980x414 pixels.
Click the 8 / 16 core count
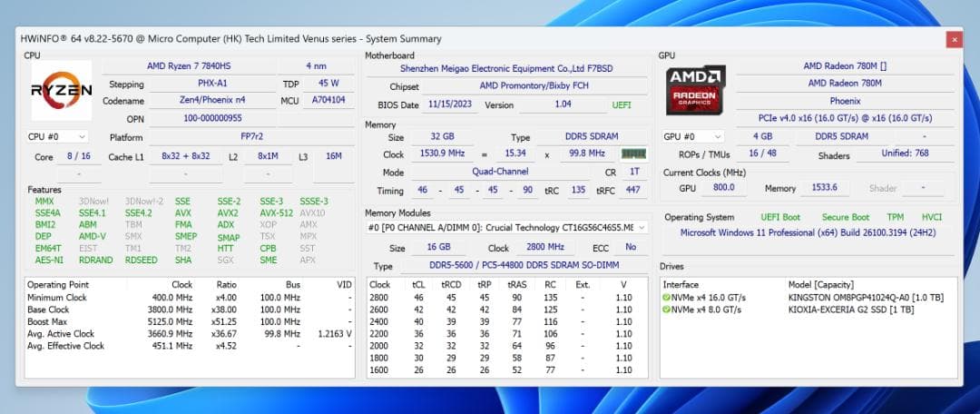79,156
